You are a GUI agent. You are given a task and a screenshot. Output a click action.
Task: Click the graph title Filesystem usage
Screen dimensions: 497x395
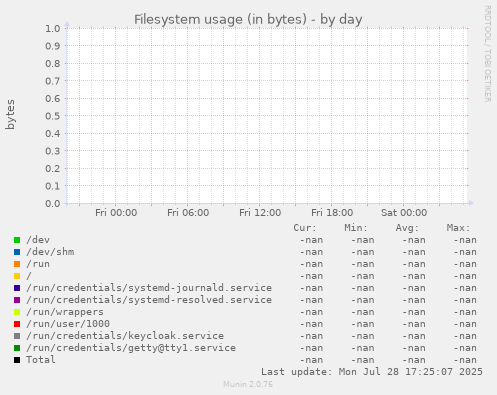pyautogui.click(x=248, y=20)
